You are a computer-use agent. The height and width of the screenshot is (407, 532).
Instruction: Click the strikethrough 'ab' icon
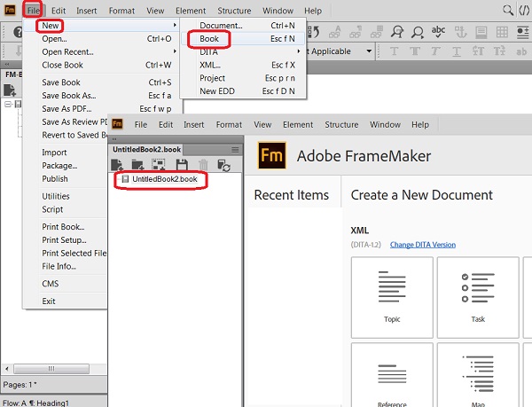521,51
